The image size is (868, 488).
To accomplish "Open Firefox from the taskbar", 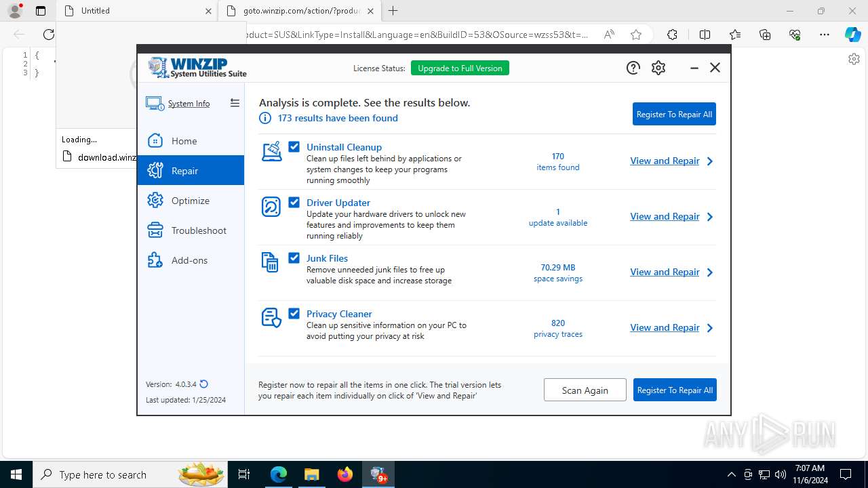I will [x=345, y=474].
